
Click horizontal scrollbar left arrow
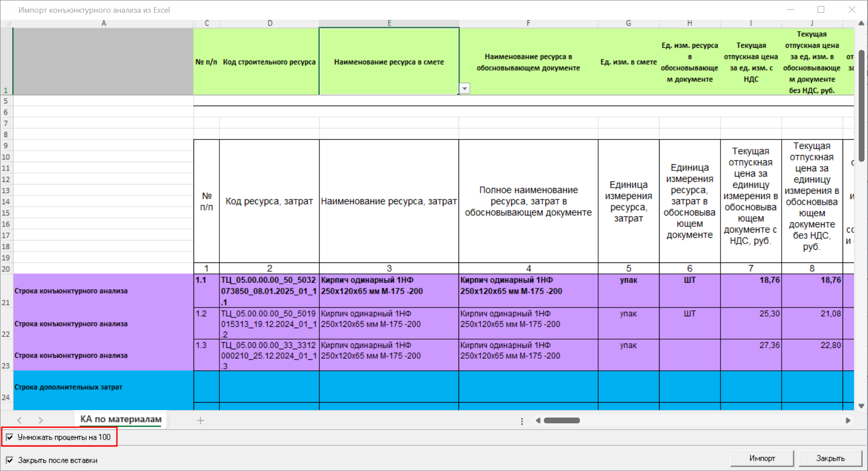[x=538, y=421]
